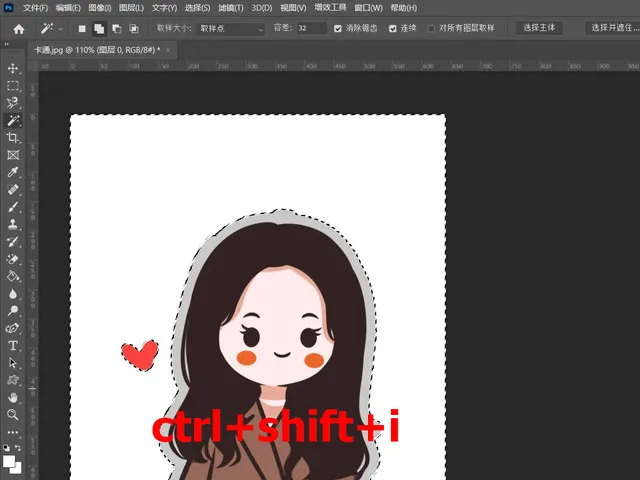The width and height of the screenshot is (640, 480).
Task: Click the Home icon in options bar
Action: point(18,29)
